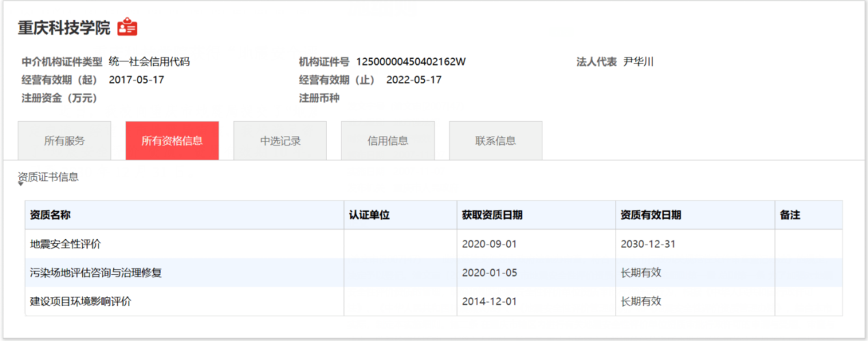Click the 统一社会信用代码 value

(149, 62)
